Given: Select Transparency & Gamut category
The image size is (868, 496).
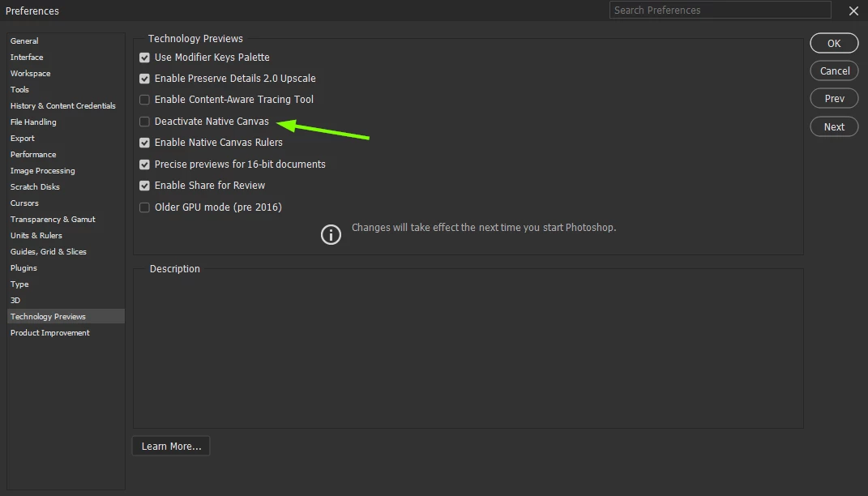Looking at the screenshot, I should [x=66, y=219].
